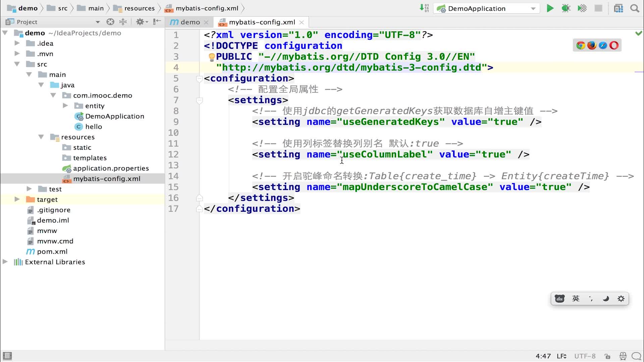Toggle input method punctuation mode
Viewport: 644px width, 362px height.
click(x=591, y=299)
